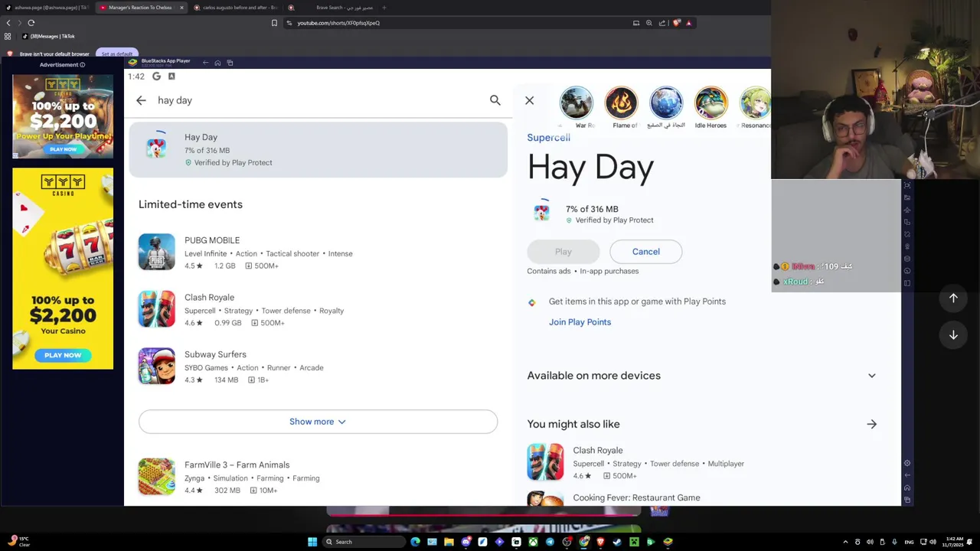Click the BlueStacks home icon in title bar
Image resolution: width=980 pixels, height=551 pixels.
coord(217,63)
